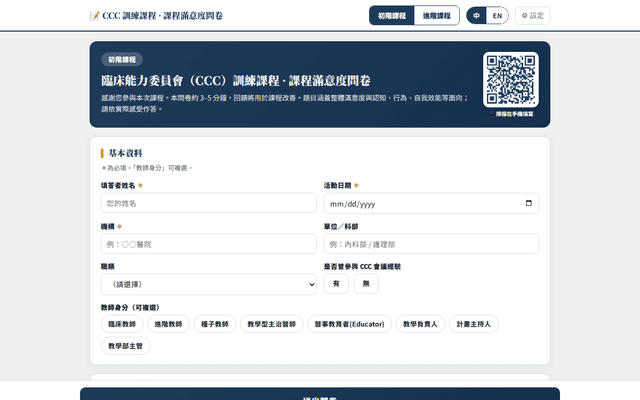Switch the language to 中

click(476, 16)
